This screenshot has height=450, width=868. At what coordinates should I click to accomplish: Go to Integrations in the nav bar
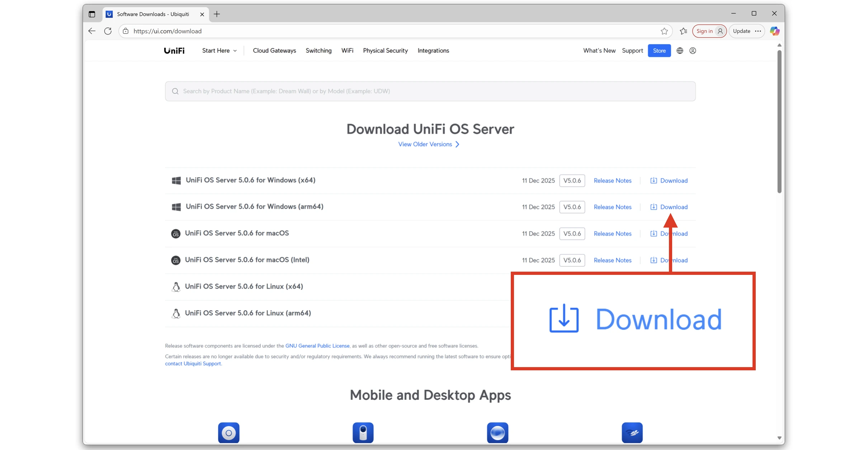pyautogui.click(x=433, y=51)
